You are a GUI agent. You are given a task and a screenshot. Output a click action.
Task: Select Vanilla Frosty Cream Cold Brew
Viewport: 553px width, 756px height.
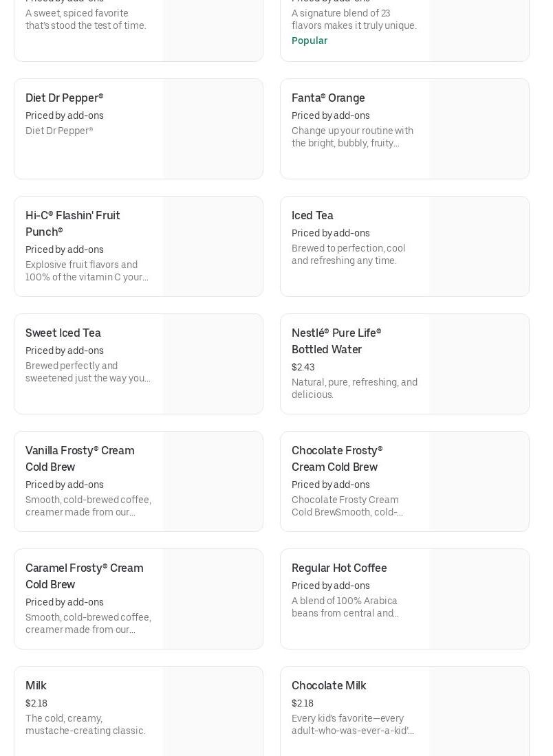(80, 458)
